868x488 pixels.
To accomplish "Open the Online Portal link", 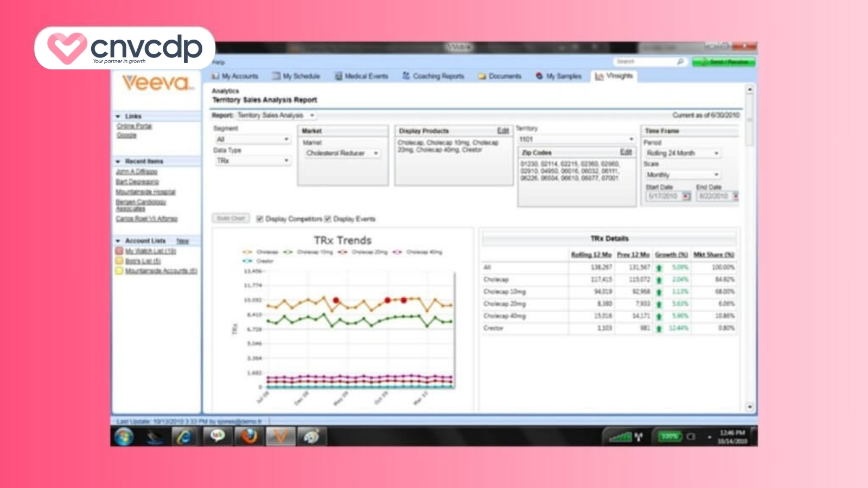I will click(135, 126).
